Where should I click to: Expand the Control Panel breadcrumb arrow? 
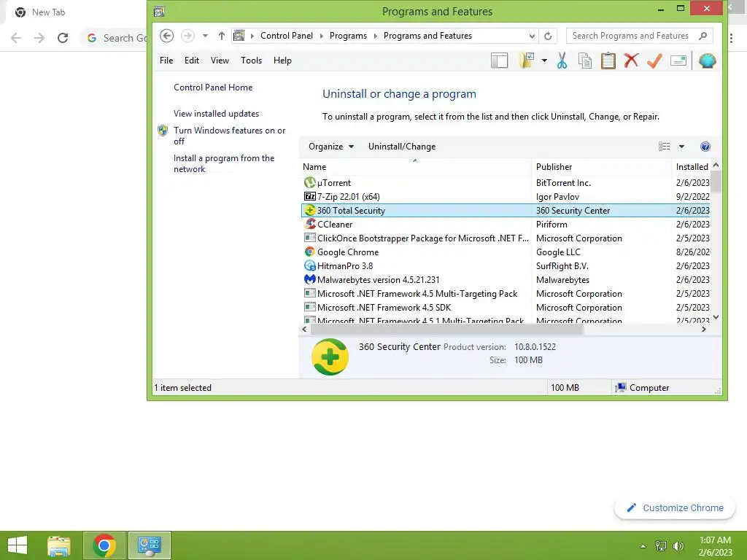pos(321,36)
